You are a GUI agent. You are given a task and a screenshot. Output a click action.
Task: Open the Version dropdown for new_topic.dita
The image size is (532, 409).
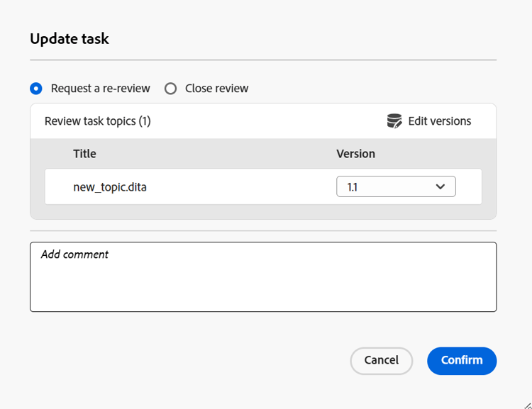point(396,187)
